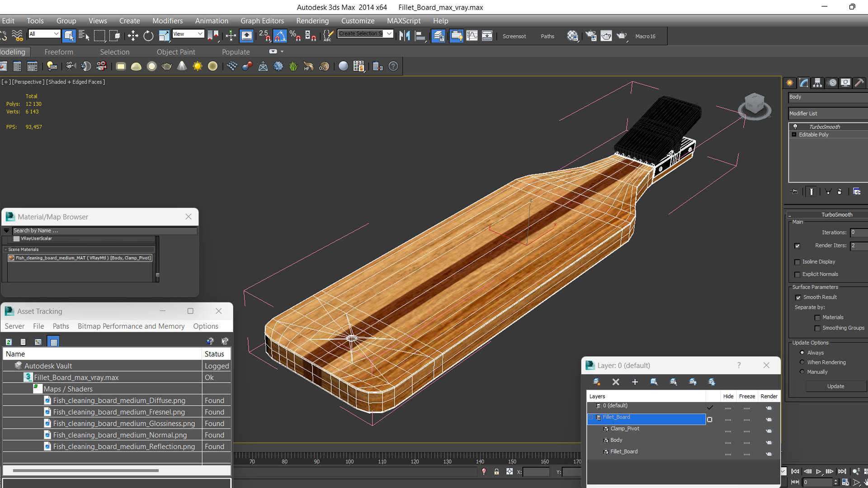Uncheck Smooth Result checkbox
Screen dimensions: 868x488
coord(798,297)
